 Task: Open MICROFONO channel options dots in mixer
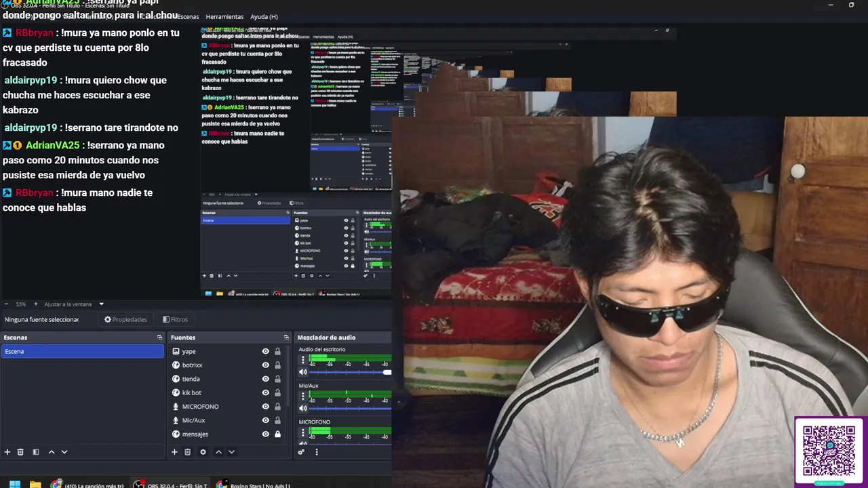click(x=302, y=432)
